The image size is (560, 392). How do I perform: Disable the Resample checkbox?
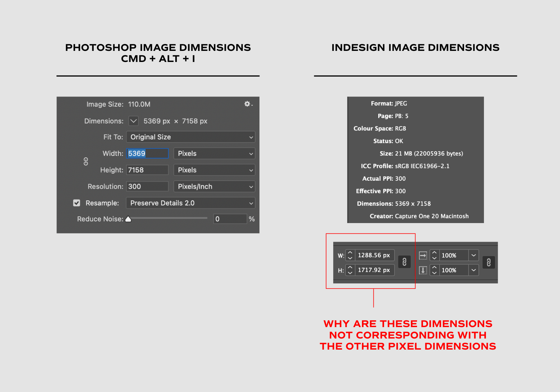coord(76,203)
